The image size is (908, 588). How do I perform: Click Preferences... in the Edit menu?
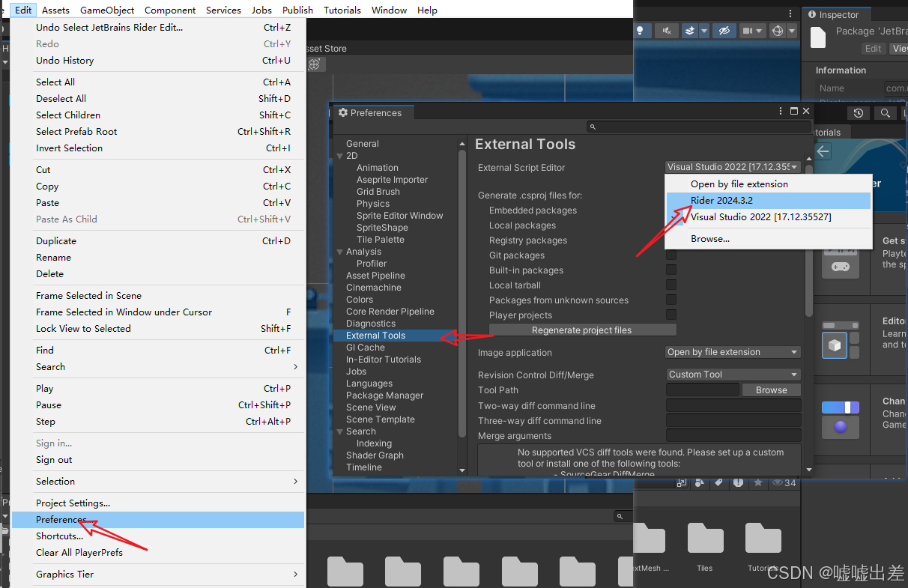tap(158, 520)
